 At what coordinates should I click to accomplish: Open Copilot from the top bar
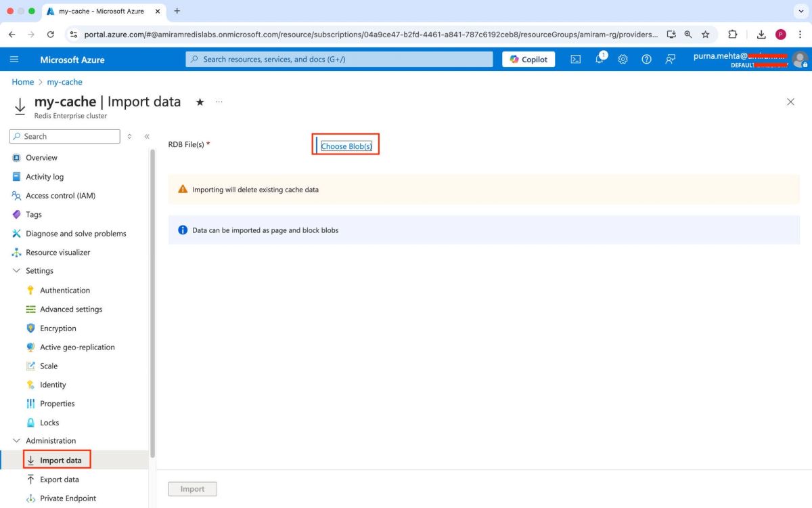pos(528,59)
